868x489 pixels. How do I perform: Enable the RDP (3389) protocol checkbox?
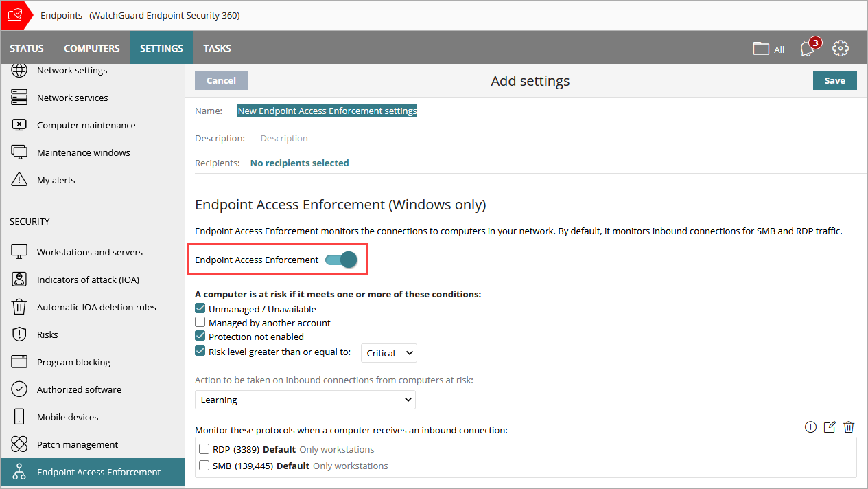coord(204,448)
